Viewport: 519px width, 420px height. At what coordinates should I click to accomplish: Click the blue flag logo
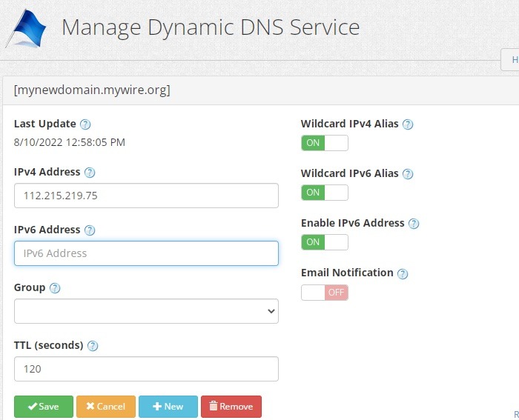tap(26, 28)
